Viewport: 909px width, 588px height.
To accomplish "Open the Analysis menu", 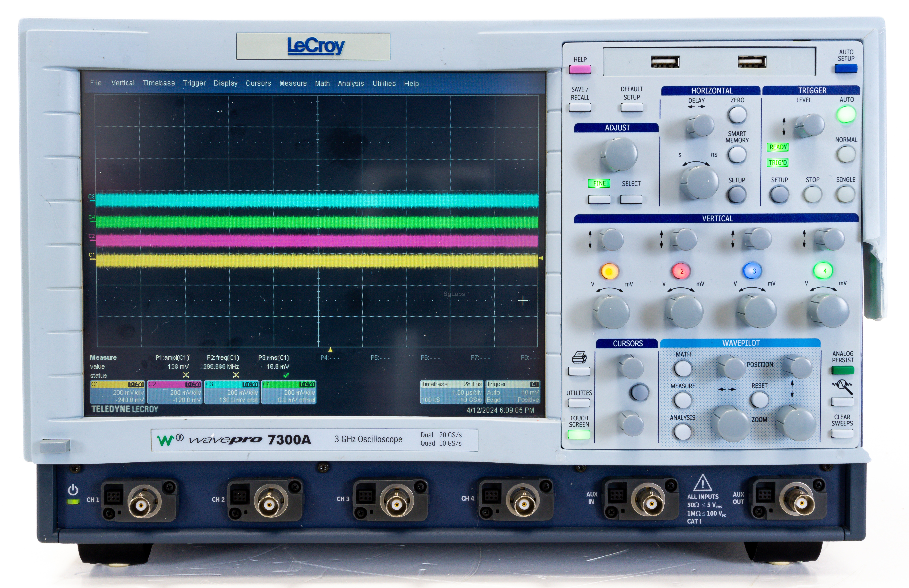I will click(351, 84).
